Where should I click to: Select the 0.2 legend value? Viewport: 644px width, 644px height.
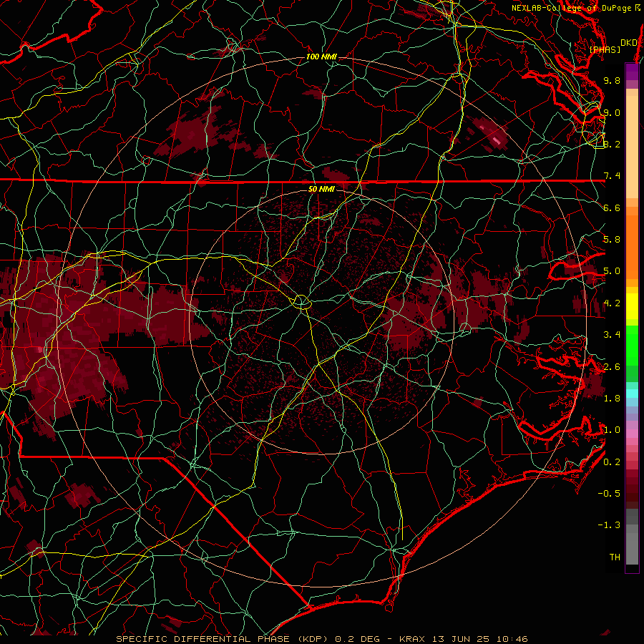click(x=612, y=462)
